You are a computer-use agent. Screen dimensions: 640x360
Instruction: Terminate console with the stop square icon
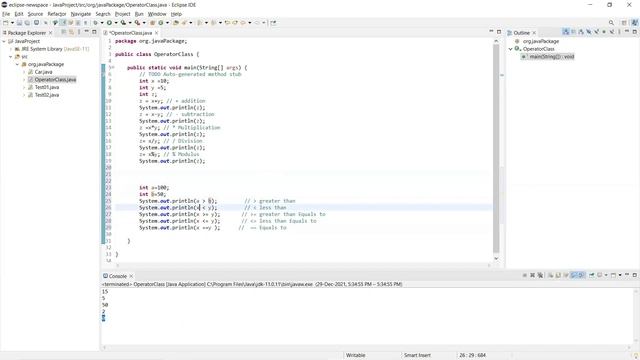[524, 276]
